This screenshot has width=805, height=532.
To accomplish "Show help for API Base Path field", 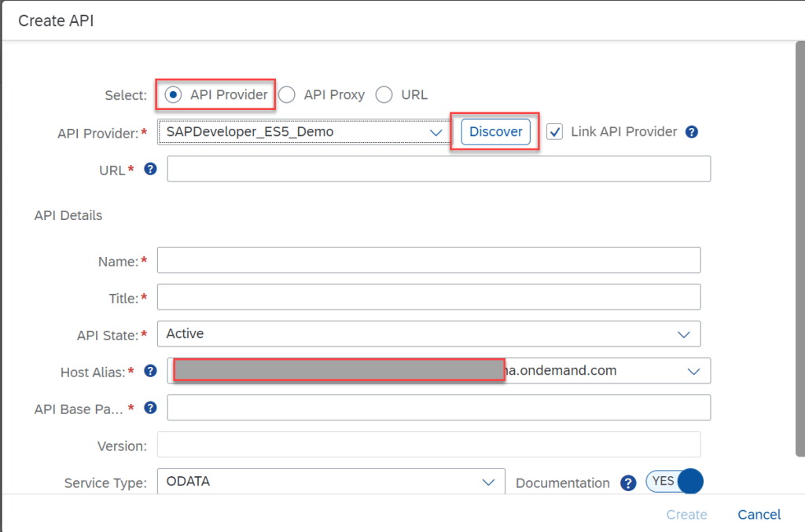I will click(x=150, y=408).
